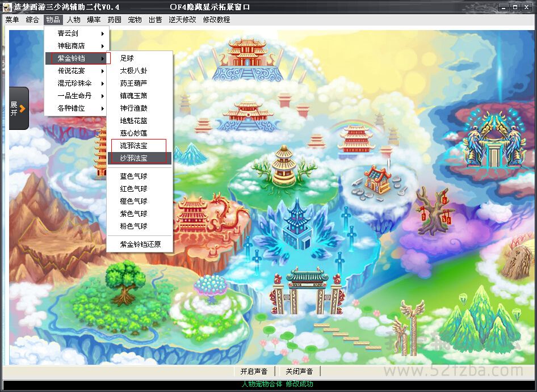Minimize the assistant window
The image size is (537, 392).
tap(504, 7)
